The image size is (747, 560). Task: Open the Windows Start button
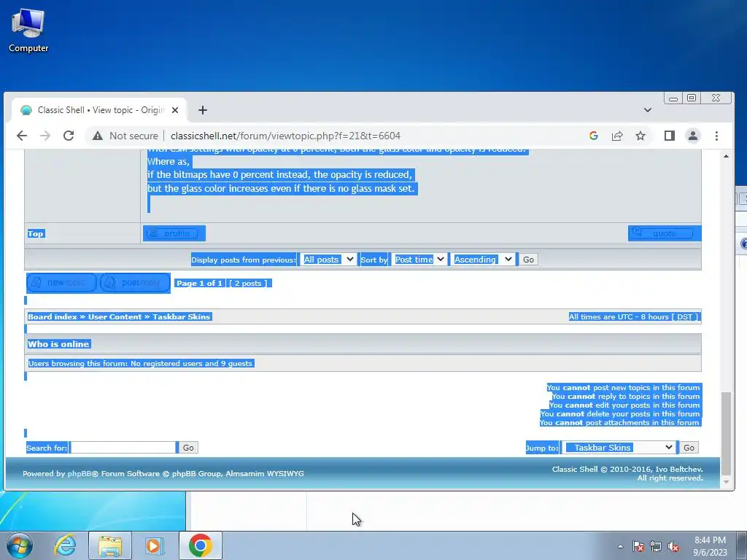[19, 545]
